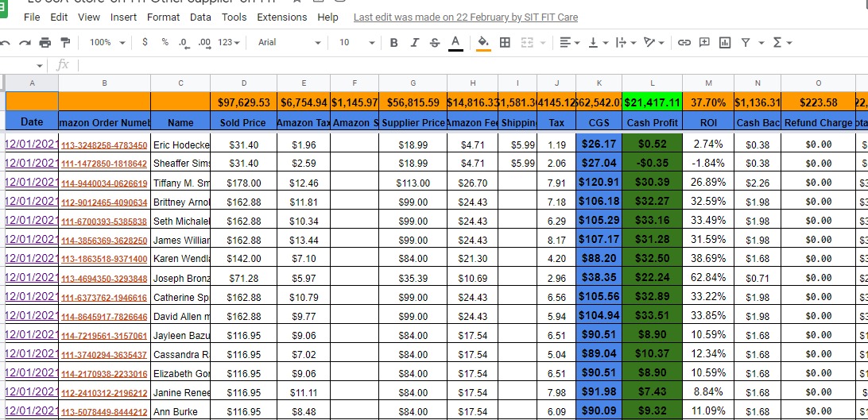Open the Borders tool
868x420 pixels.
(x=505, y=42)
